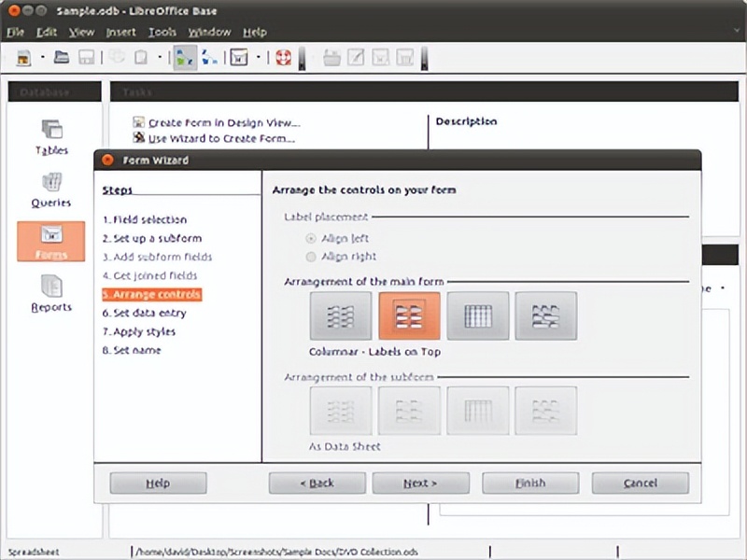Select the Align left radio button
Viewport: 747px width, 560px height.
309,238
